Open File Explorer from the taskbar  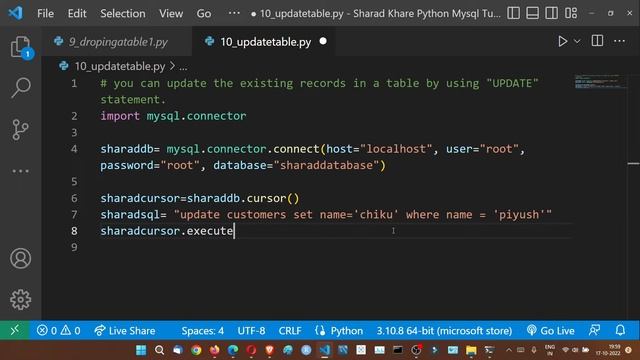471,350
